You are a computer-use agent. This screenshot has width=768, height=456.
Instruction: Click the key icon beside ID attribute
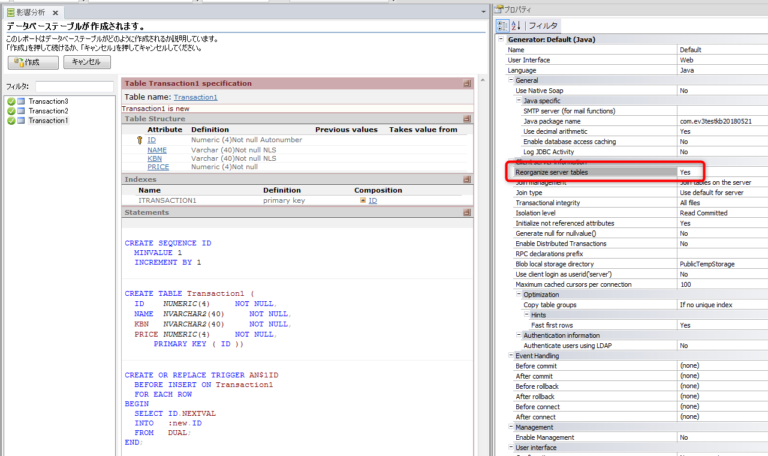(139, 141)
